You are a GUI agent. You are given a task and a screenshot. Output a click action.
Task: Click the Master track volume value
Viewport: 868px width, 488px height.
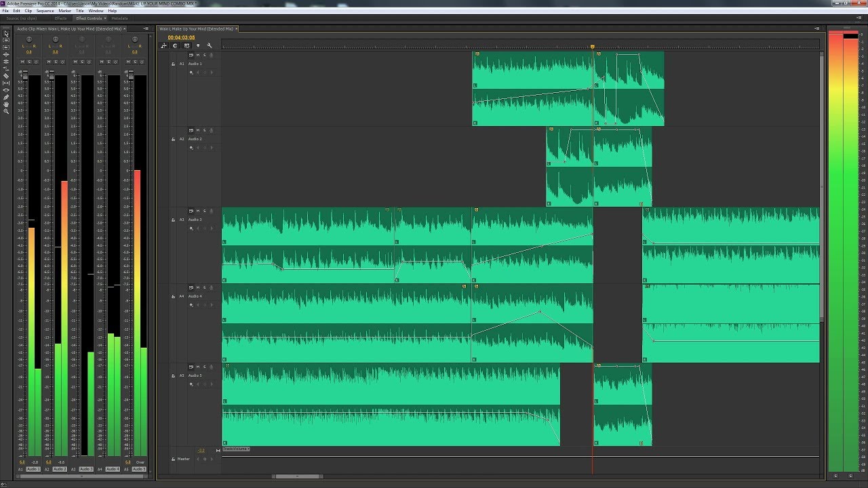[201, 450]
